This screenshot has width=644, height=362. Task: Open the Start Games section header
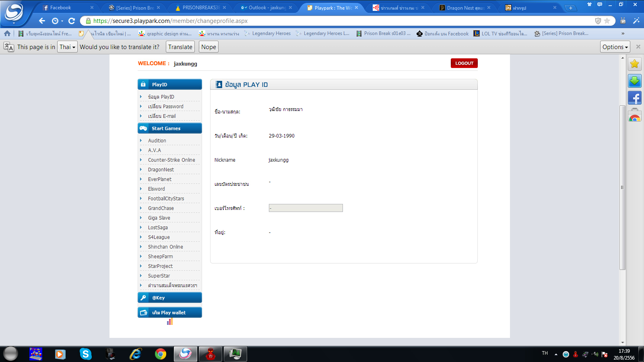170,128
